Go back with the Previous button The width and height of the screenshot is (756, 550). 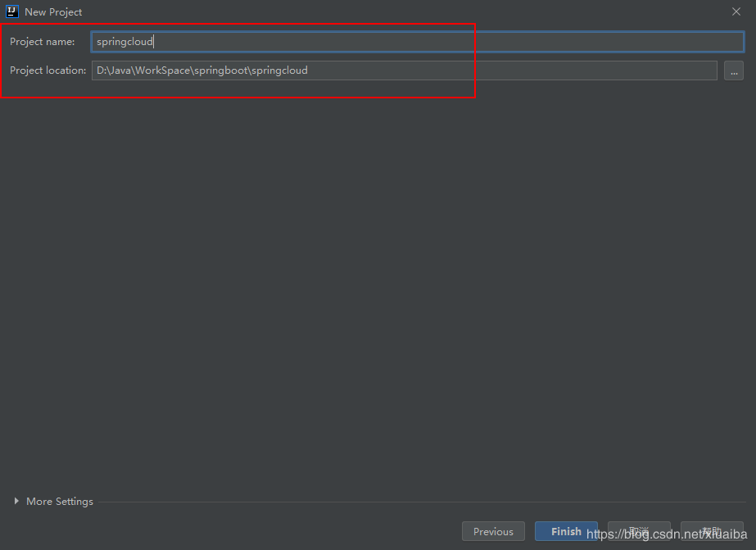pos(493,531)
